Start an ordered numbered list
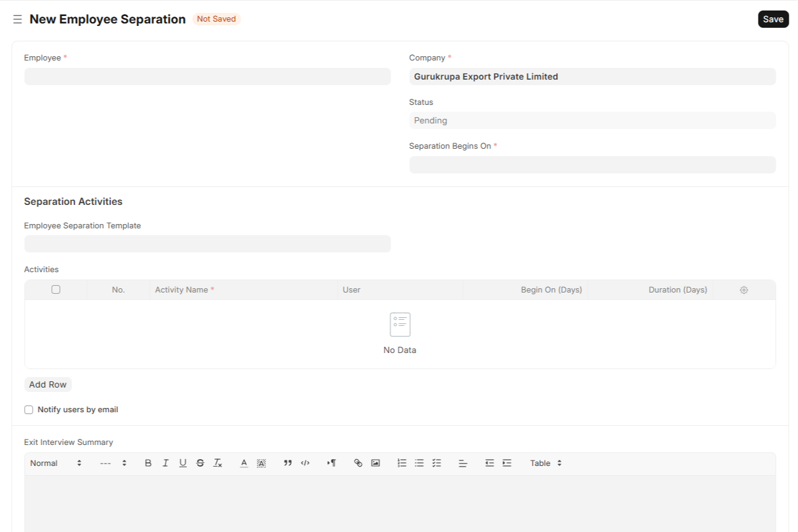The height and width of the screenshot is (532, 798). click(x=402, y=463)
